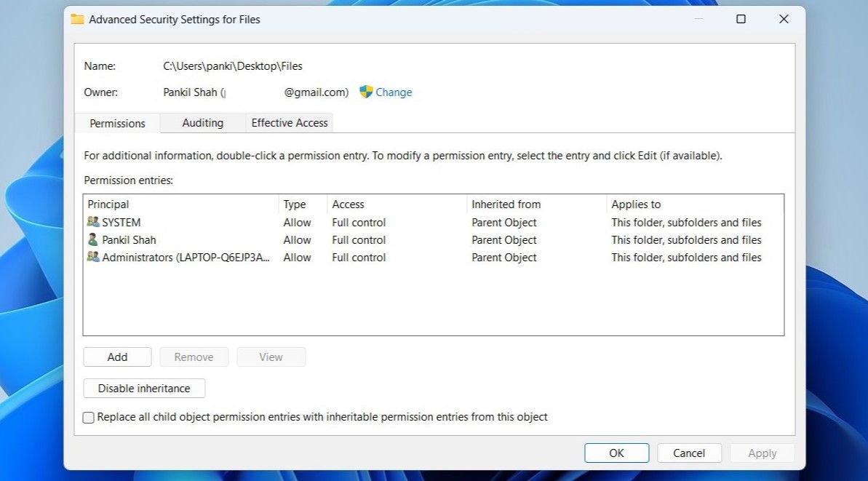Click the Add button
This screenshot has width=868, height=481.
coord(117,357)
